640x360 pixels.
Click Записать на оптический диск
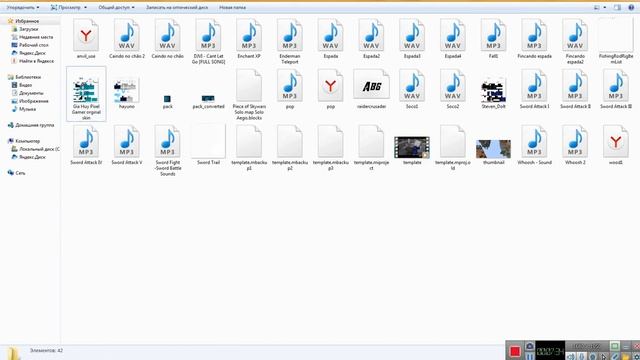coord(177,7)
